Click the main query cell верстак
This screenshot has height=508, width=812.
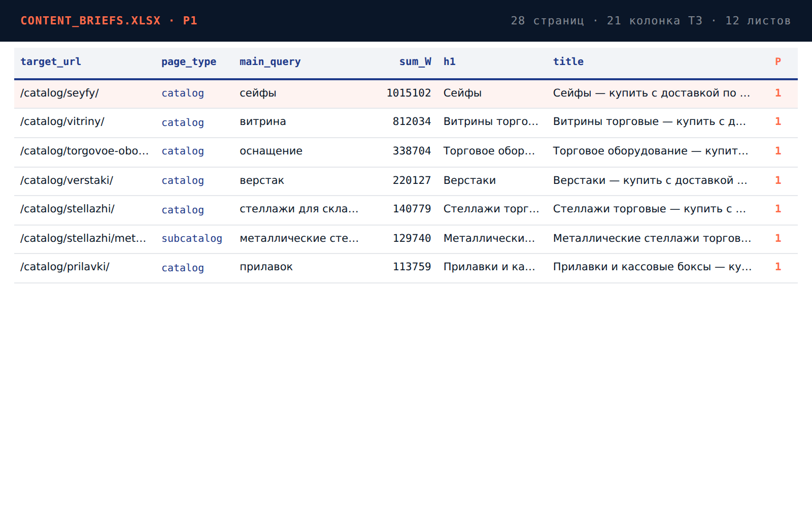coord(262,180)
